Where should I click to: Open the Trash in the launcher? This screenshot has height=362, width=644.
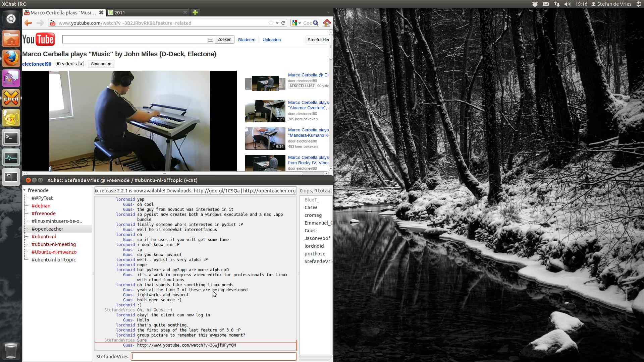(11, 351)
